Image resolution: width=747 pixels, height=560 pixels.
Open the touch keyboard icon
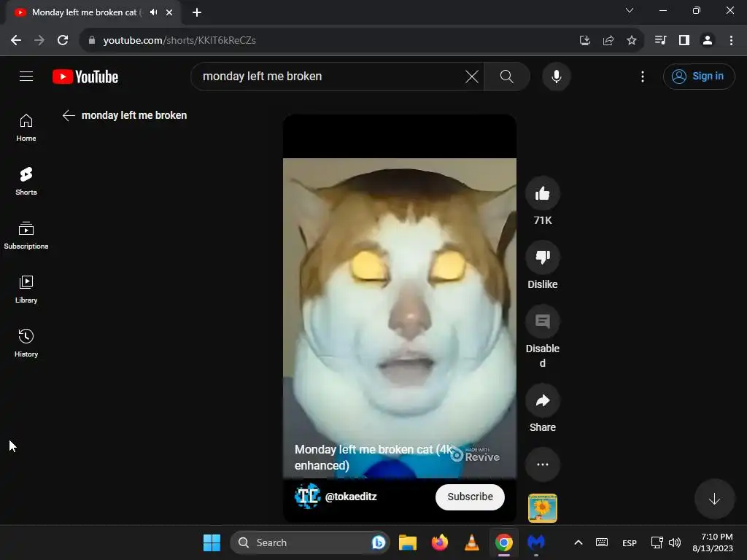[x=602, y=542]
